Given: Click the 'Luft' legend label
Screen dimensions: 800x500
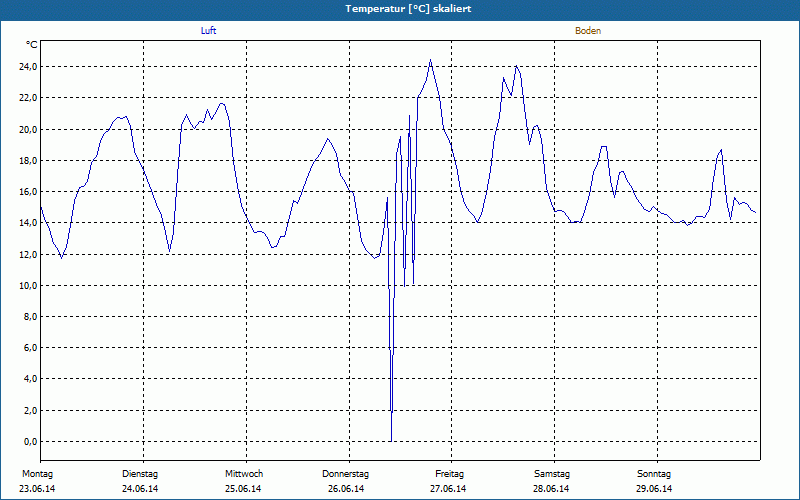Looking at the screenshot, I should pyautogui.click(x=208, y=31).
